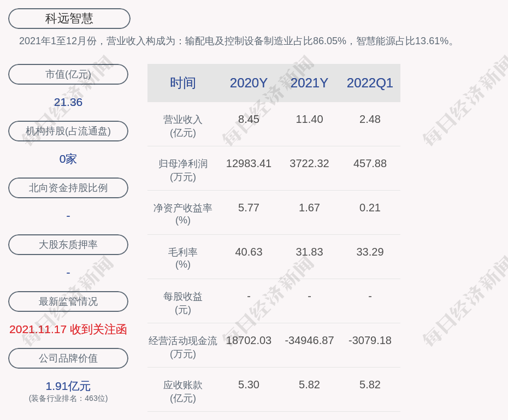
Task: Select the 2022Q1 应收账款 value 5.82
Action: 370,384
